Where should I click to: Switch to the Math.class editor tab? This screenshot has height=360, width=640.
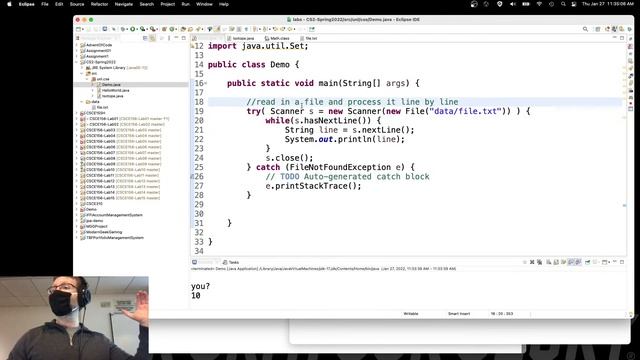277,38
